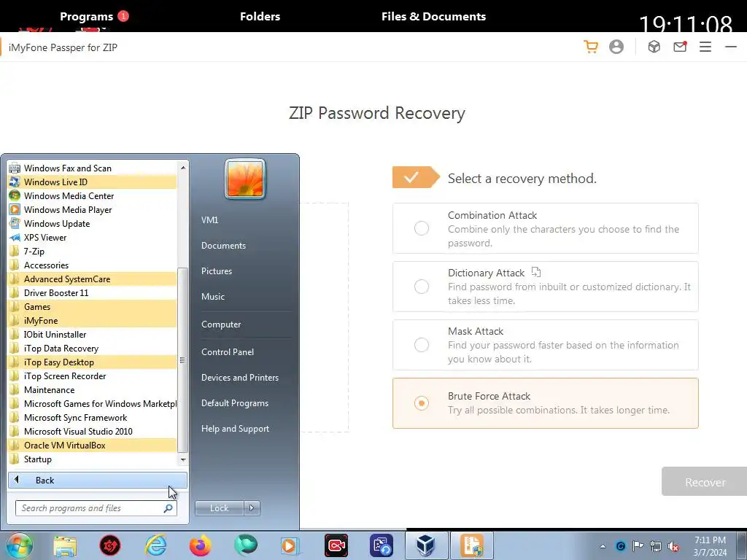This screenshot has width=747, height=560.
Task: Expand the Advanced SystemCare folder
Action: point(93,279)
